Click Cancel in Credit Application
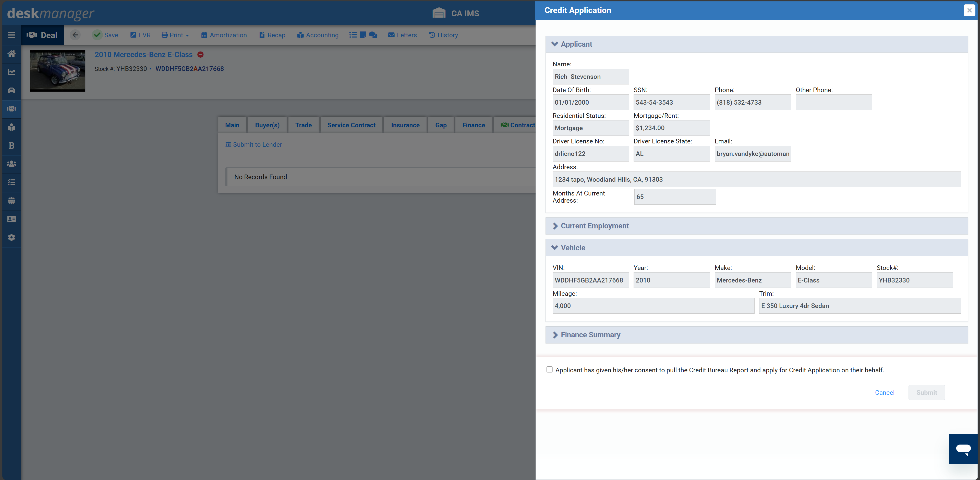980x480 pixels. (885, 392)
